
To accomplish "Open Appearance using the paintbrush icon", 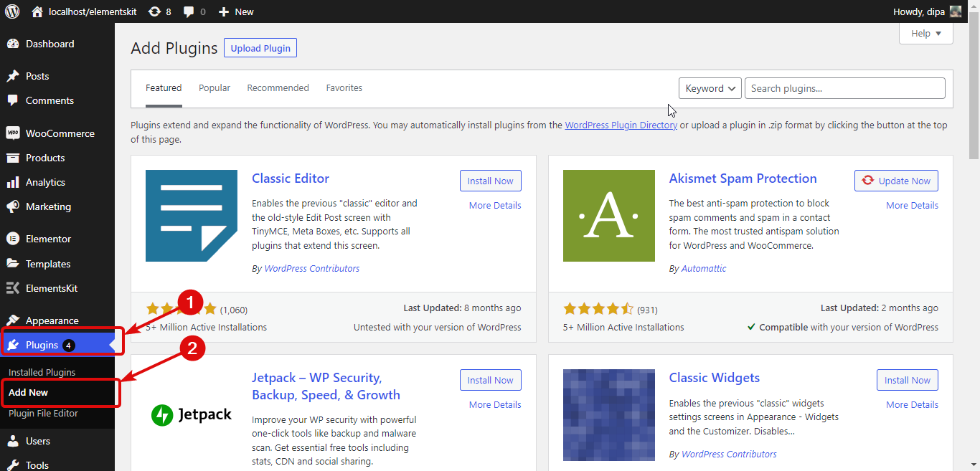I will 15,320.
